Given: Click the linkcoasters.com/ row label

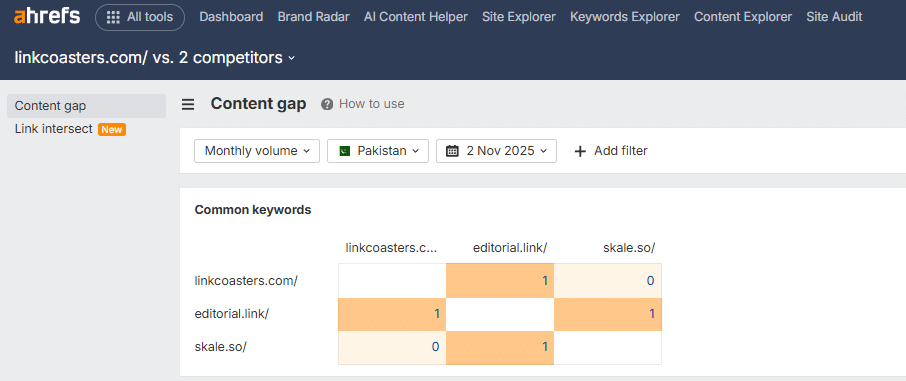Looking at the screenshot, I should (246, 281).
